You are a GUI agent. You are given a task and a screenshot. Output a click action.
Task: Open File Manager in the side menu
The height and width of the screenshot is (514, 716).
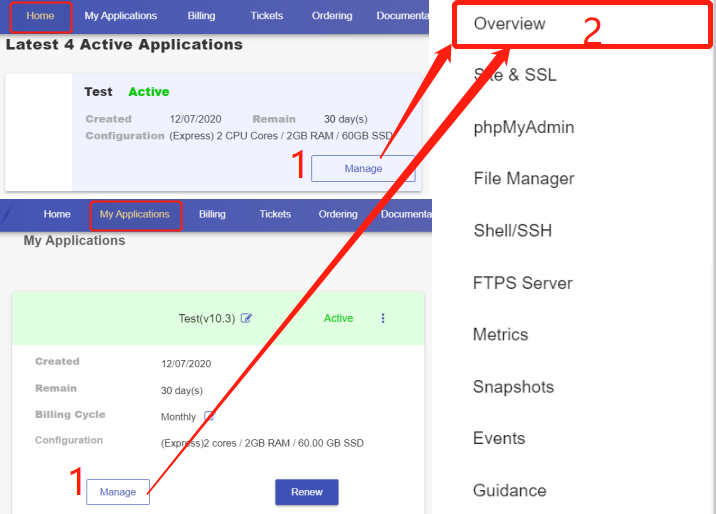click(x=524, y=179)
